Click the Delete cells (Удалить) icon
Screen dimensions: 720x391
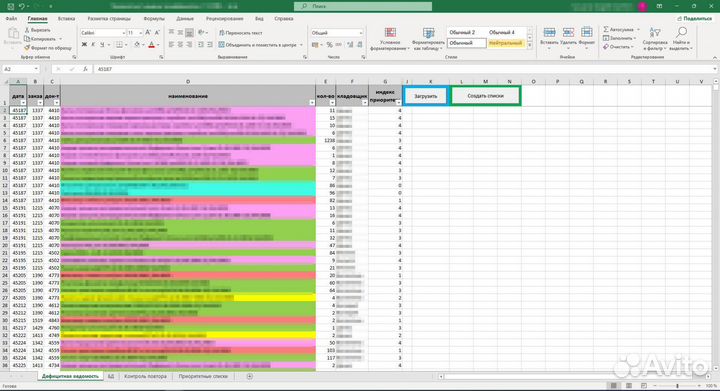click(568, 33)
